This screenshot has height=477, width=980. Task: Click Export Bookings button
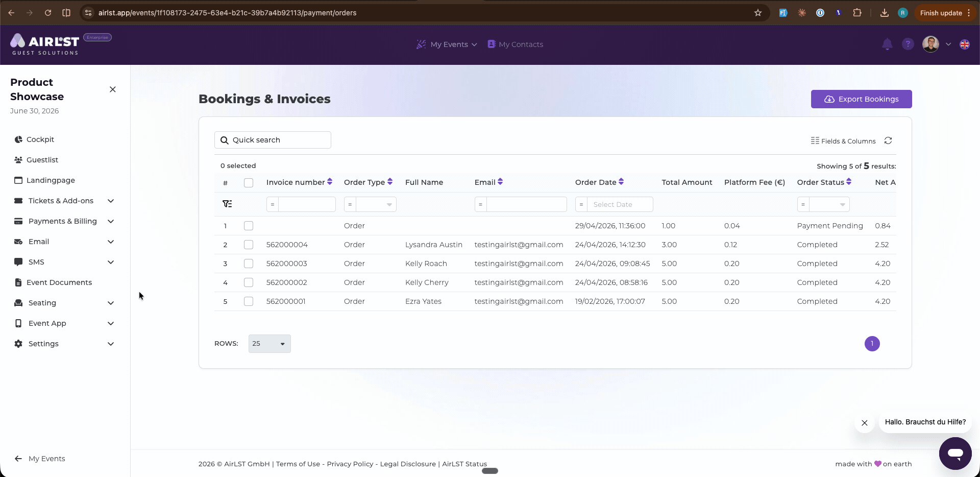862,99
